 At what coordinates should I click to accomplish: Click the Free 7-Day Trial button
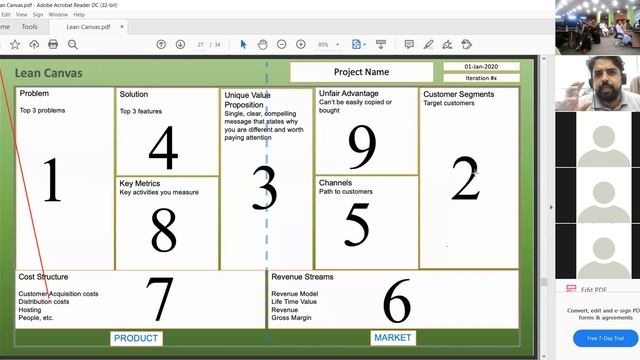pos(605,338)
